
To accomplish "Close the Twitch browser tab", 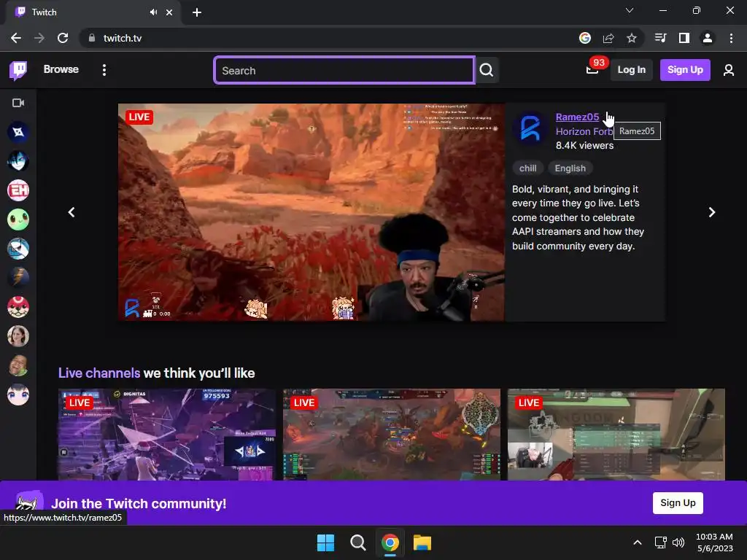I will 169,12.
